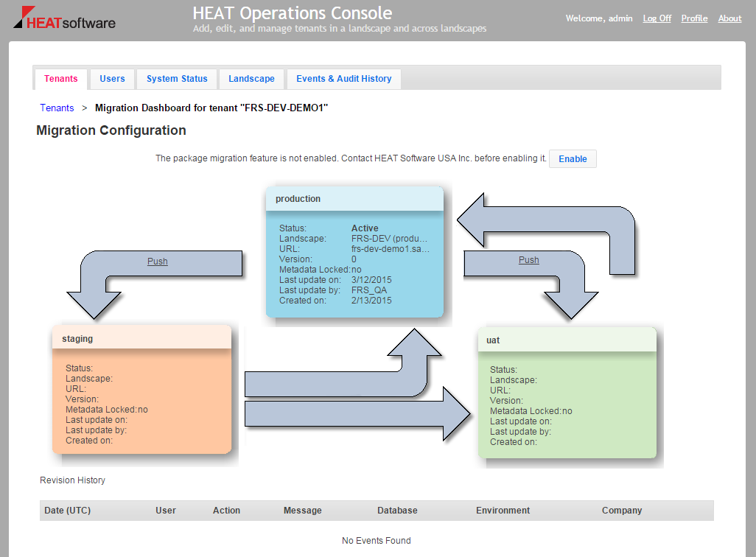756x557 pixels.
Task: Click Push to migrate production to uat
Action: [x=528, y=260]
